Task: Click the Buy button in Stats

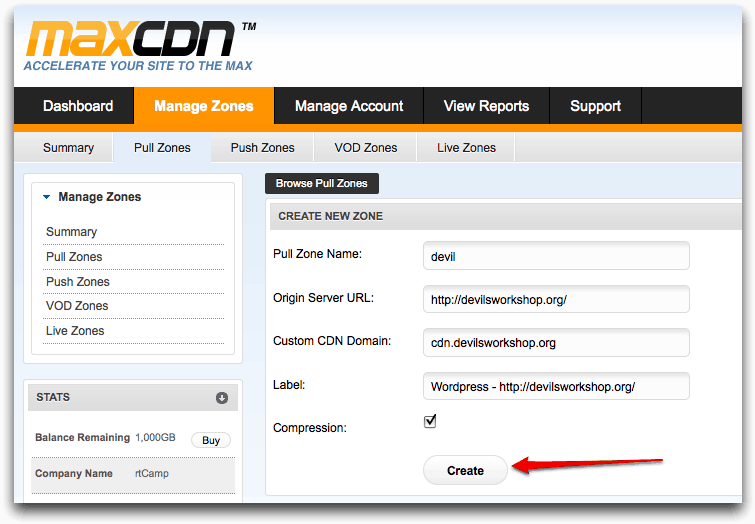Action: (211, 440)
